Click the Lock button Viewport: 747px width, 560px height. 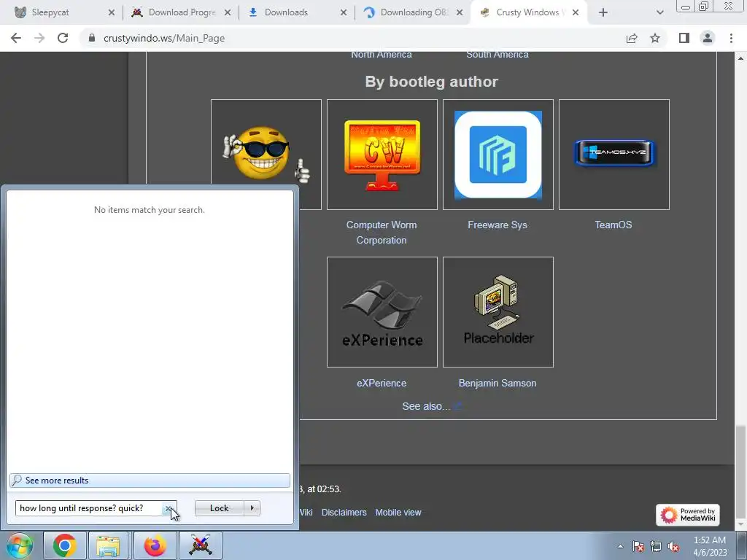[x=219, y=508]
